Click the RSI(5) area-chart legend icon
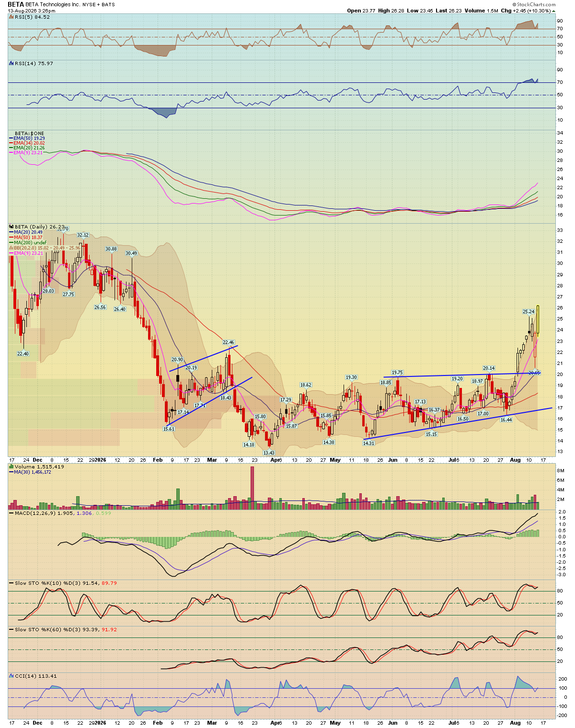Screen dimensions: 575x728 pos(11,17)
